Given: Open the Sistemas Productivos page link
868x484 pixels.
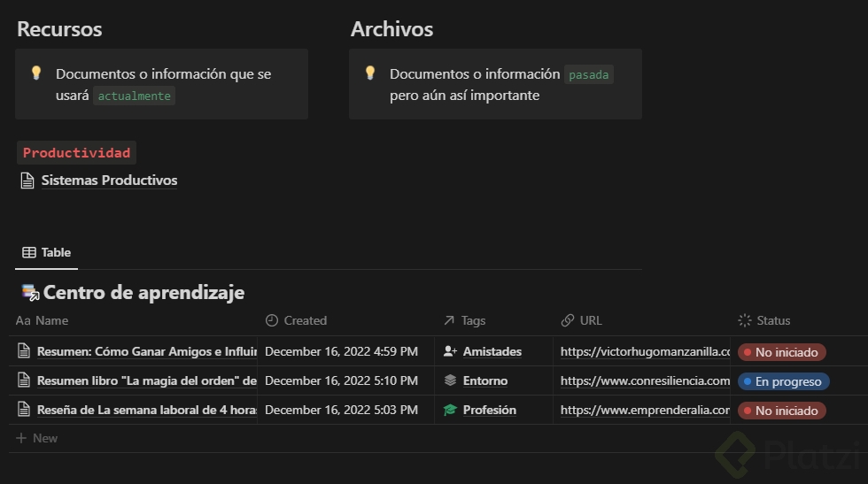Looking at the screenshot, I should click(x=109, y=181).
